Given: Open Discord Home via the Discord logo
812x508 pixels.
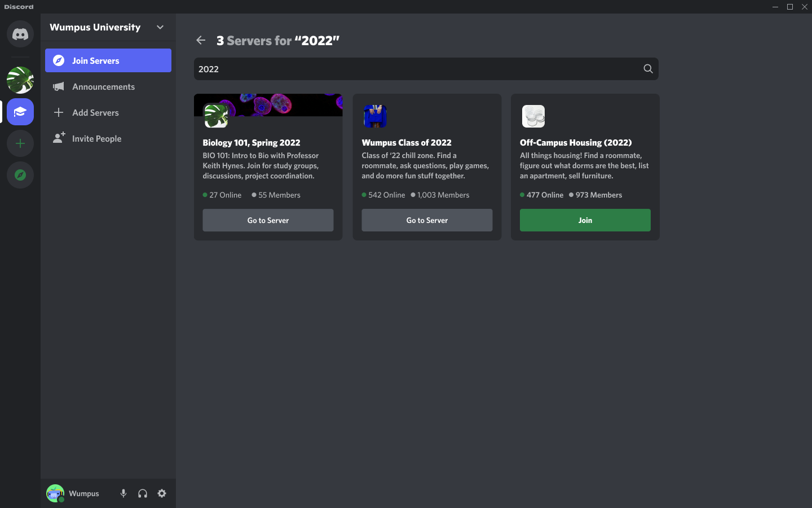Looking at the screenshot, I should point(20,34).
